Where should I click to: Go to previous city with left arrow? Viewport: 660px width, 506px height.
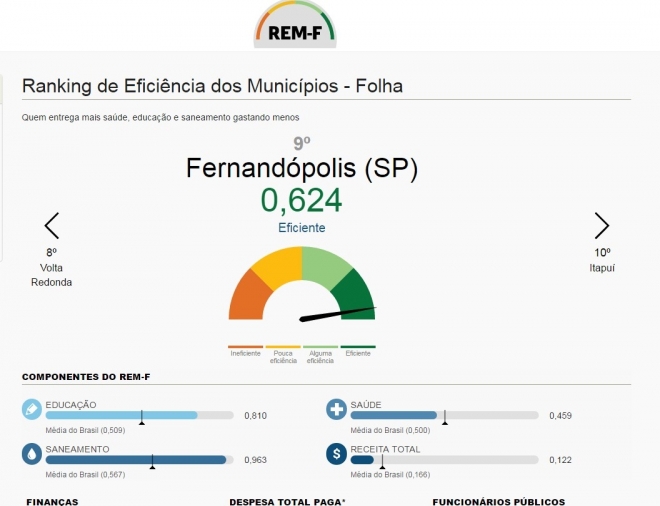[52, 225]
